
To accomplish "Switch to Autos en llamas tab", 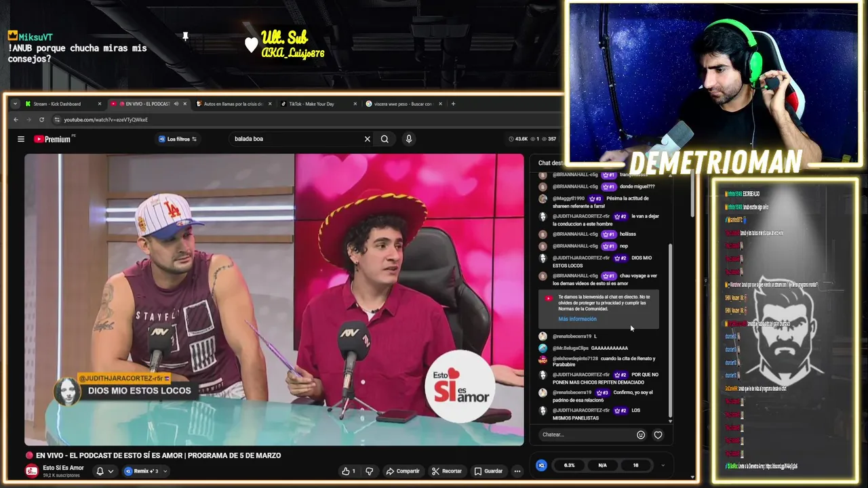I will point(233,104).
